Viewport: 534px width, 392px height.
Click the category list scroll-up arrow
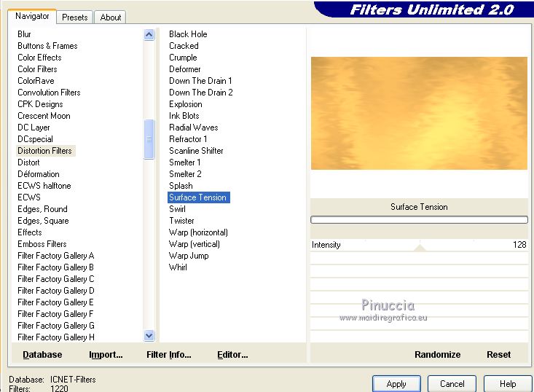149,34
